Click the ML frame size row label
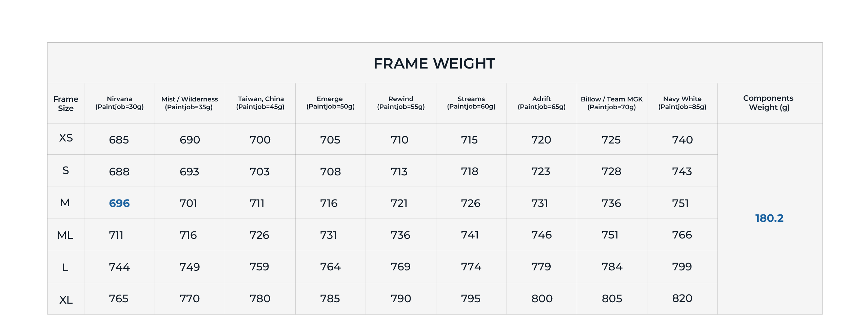This screenshot has height=325, width=868. pos(65,235)
